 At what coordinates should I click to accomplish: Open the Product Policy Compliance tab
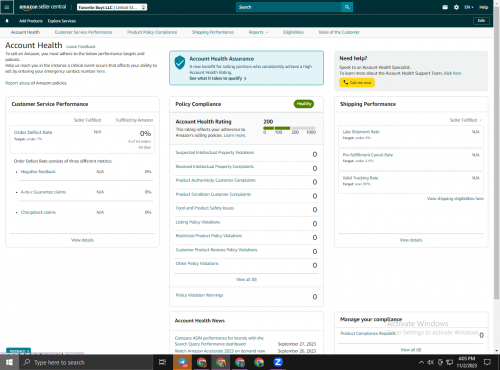tap(152, 32)
